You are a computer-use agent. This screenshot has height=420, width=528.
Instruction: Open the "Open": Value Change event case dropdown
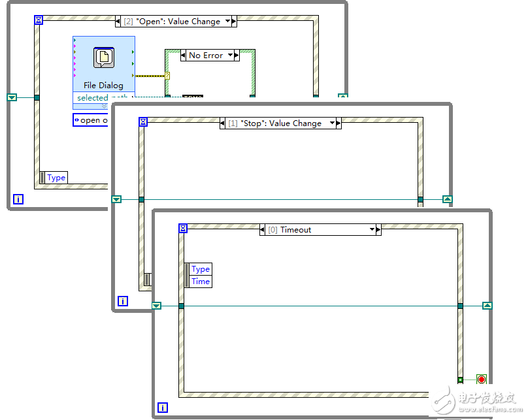point(227,21)
